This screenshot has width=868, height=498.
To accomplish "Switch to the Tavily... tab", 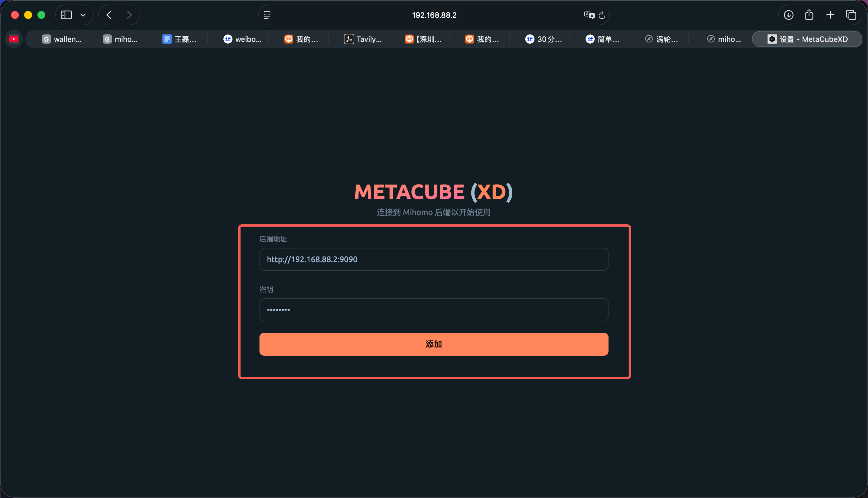I will (x=363, y=39).
